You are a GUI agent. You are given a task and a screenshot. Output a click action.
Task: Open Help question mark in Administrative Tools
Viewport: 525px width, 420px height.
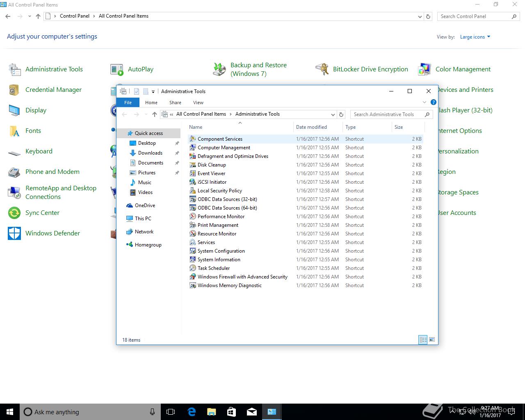tap(434, 102)
